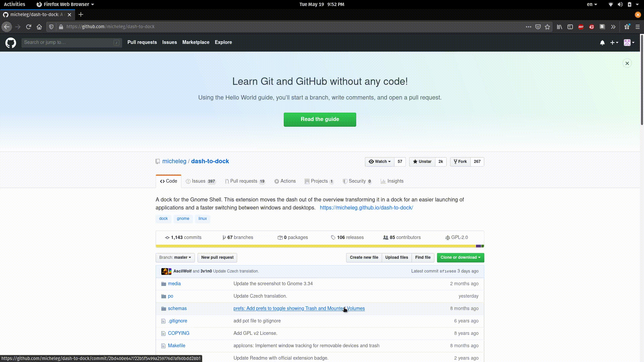
Task: Click the New pull request button
Action: click(217, 257)
